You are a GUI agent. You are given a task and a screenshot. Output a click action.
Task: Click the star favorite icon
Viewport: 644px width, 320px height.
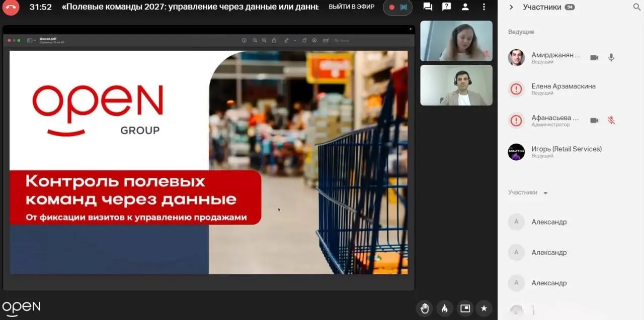tap(484, 308)
